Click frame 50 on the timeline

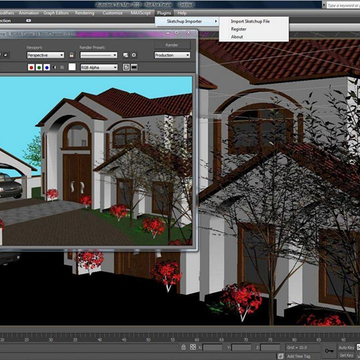tap(148, 340)
